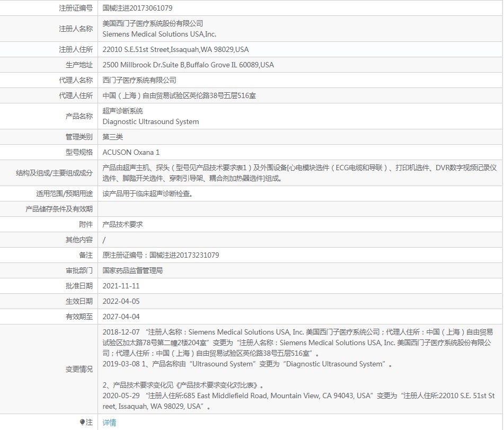Click the 产品名称 label

79,116
